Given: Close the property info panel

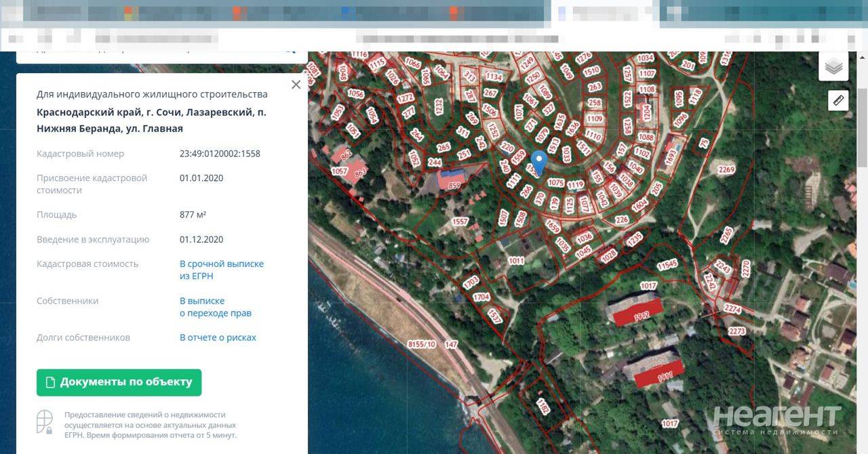Looking at the screenshot, I should click(296, 85).
